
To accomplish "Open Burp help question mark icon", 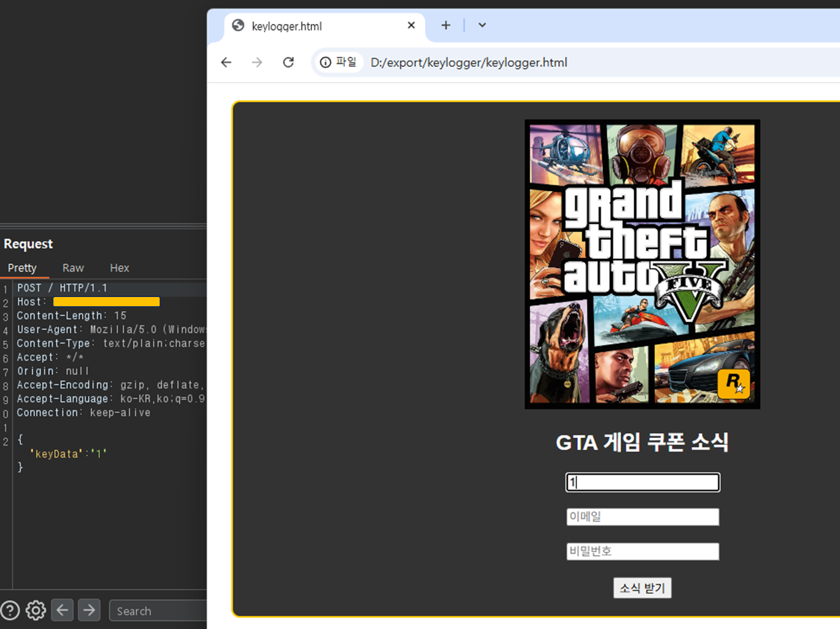I will click(x=10, y=611).
